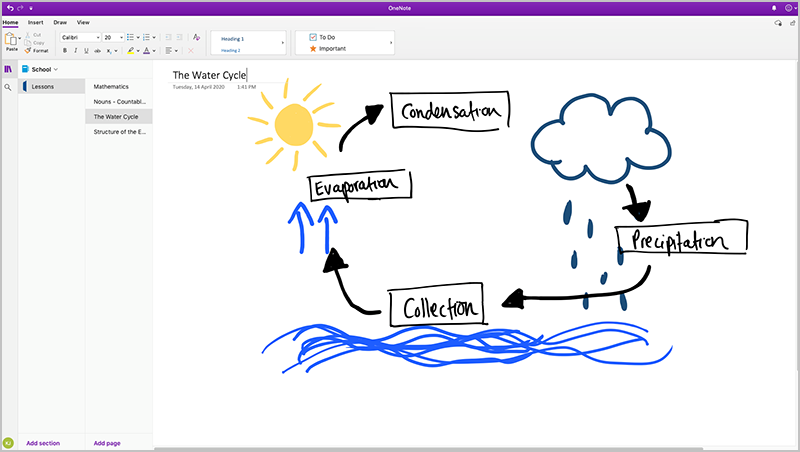Apply bold formatting to text
Image resolution: width=800 pixels, height=452 pixels.
click(x=64, y=50)
